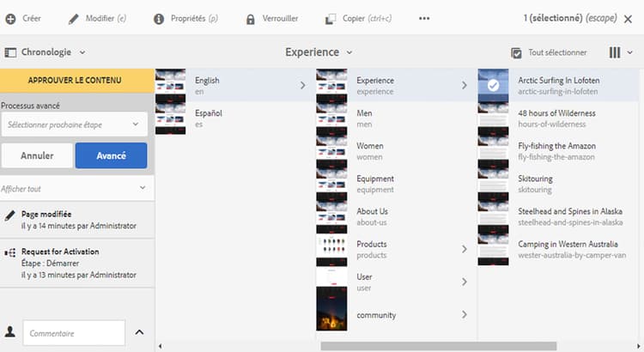The height and width of the screenshot is (352, 644).
Task: Click Propriétés (p) in toolbar
Action: (194, 19)
